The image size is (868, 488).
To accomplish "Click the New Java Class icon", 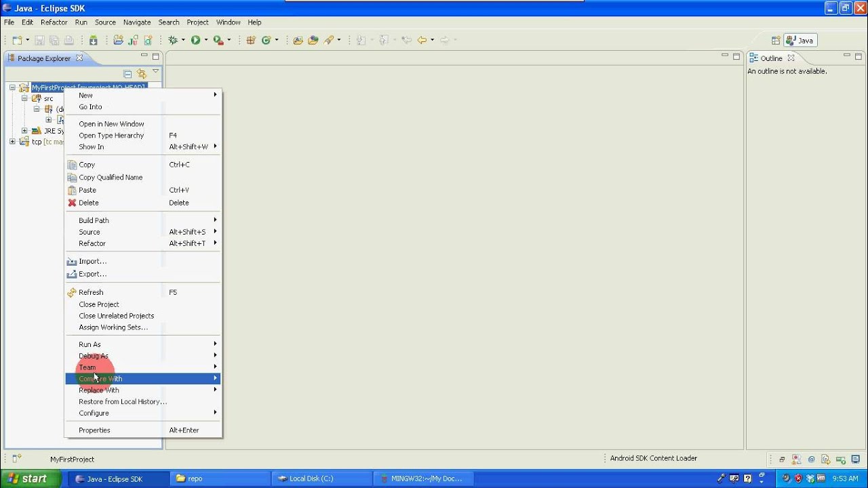I will [x=266, y=41].
